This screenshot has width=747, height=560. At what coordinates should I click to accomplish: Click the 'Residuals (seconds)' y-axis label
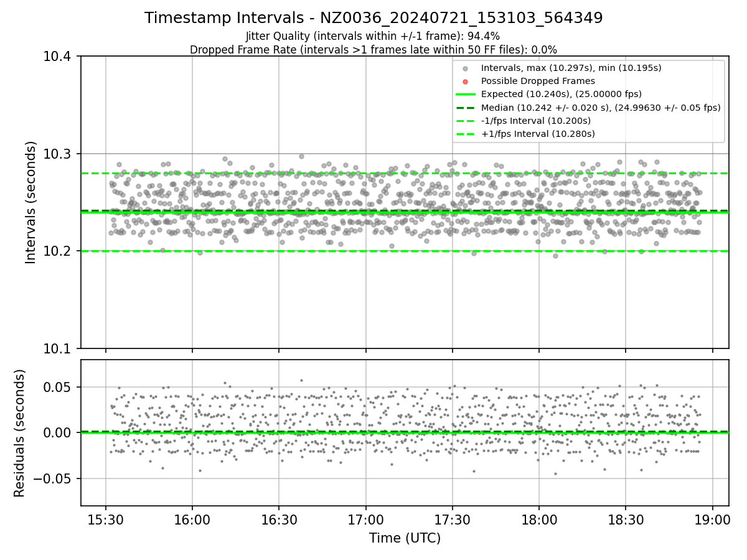tap(19, 433)
